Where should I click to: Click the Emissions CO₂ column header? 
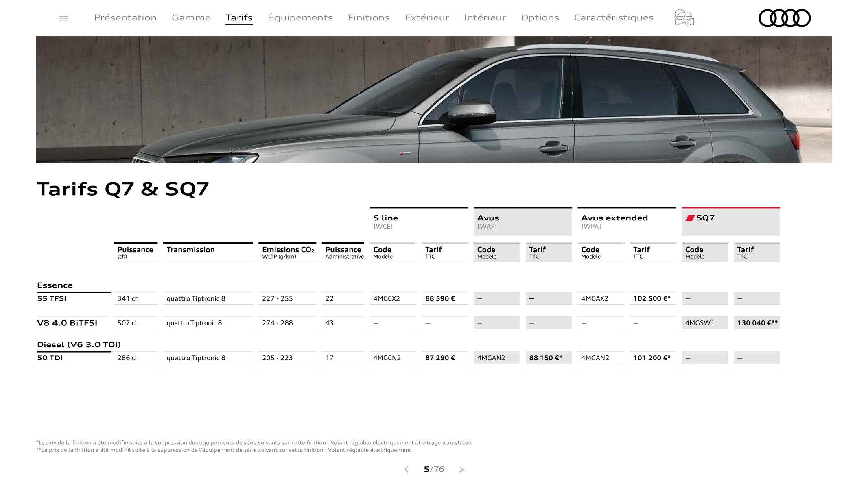tap(287, 253)
